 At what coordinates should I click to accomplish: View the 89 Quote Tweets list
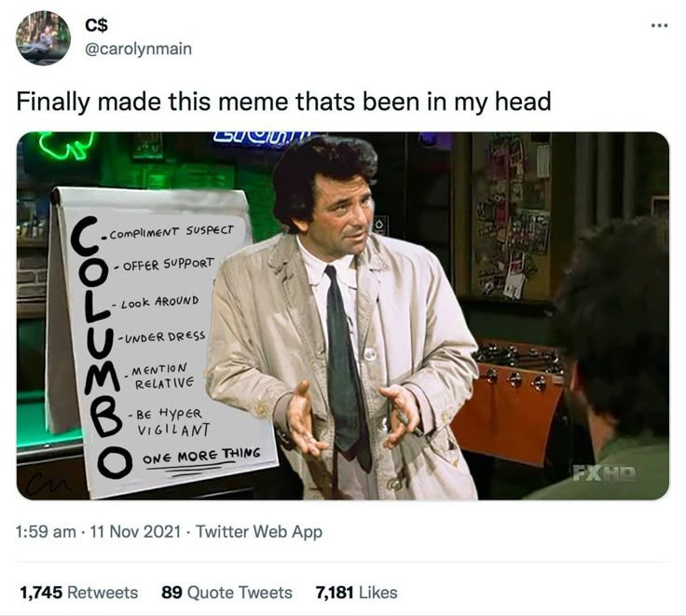tap(226, 593)
